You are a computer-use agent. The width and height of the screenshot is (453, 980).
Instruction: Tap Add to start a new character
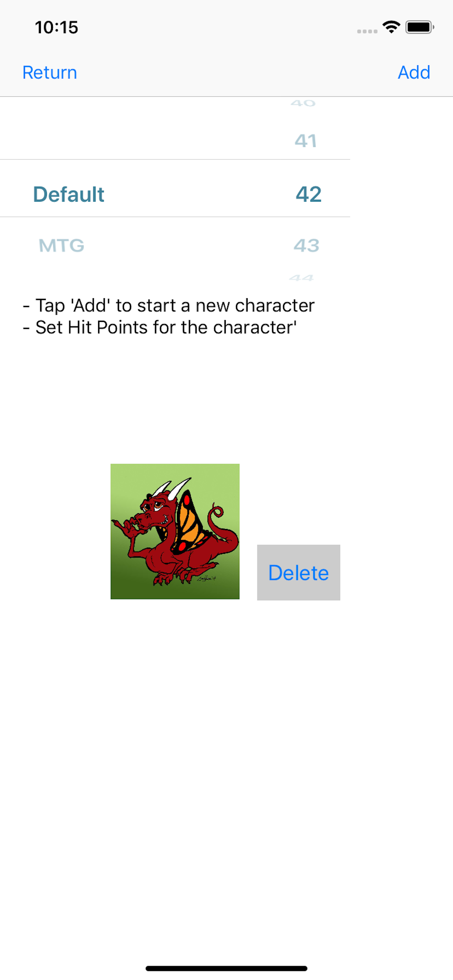[x=414, y=72]
